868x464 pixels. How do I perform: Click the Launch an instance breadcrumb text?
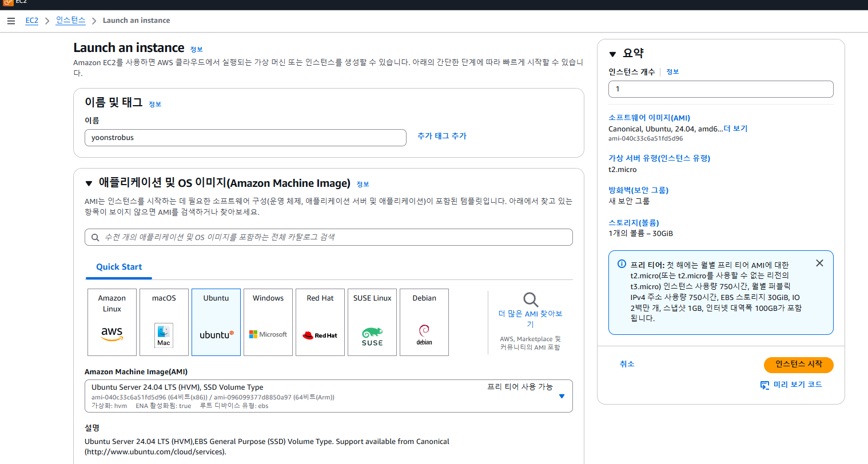[x=137, y=21]
